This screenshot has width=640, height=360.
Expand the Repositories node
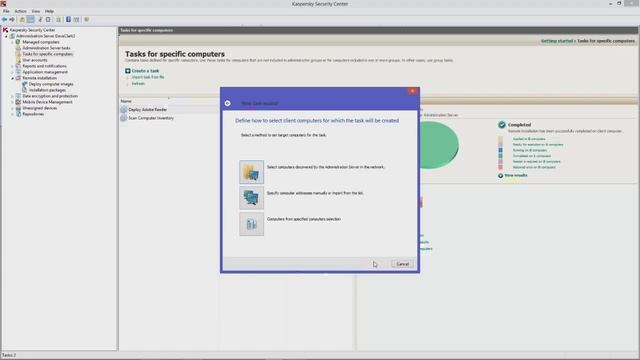12,114
